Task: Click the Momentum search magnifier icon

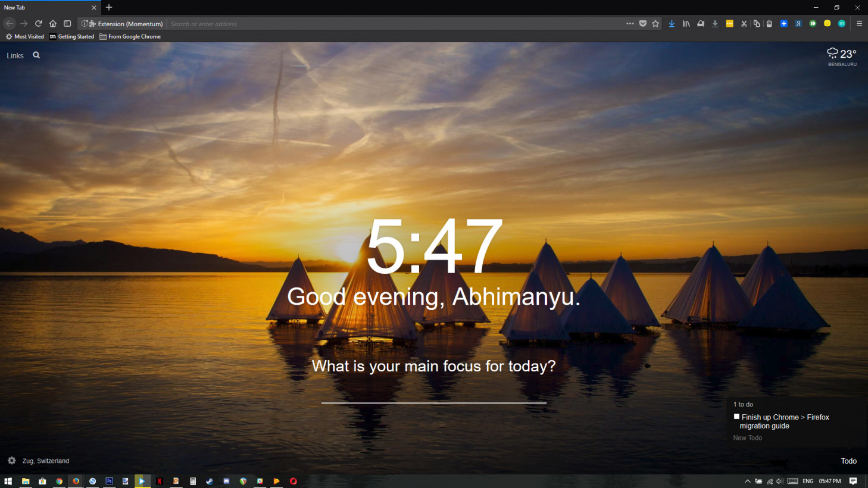Action: coord(36,55)
